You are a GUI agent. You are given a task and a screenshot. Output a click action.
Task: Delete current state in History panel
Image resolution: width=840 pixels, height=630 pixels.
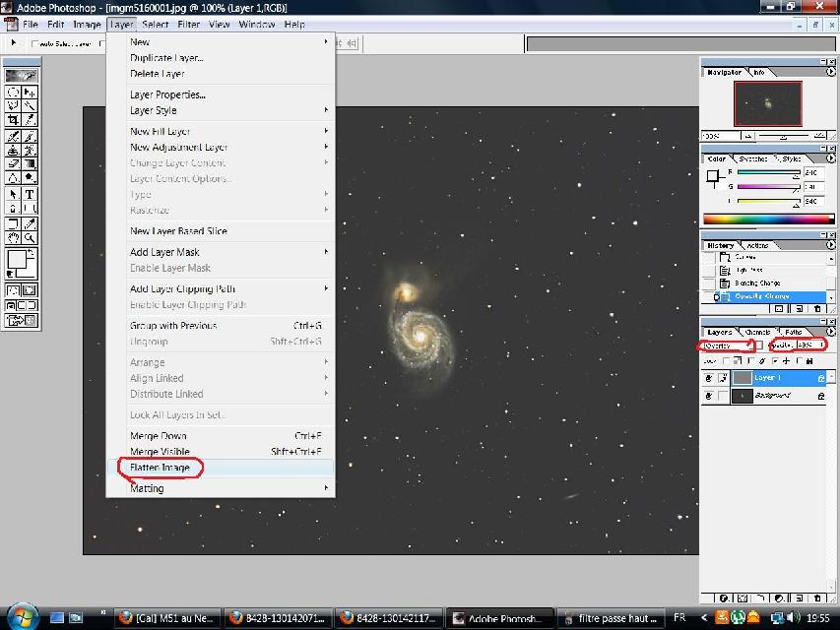[x=817, y=309]
